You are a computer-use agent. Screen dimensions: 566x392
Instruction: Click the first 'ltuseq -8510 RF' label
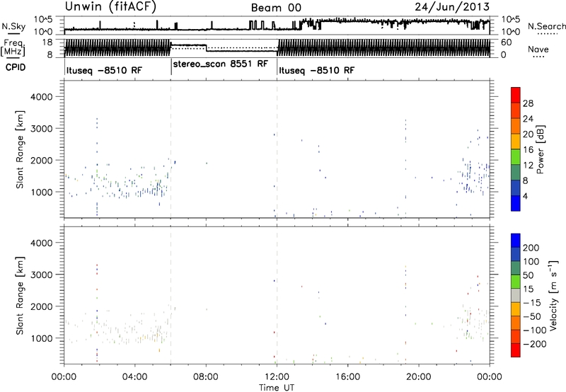coord(104,70)
